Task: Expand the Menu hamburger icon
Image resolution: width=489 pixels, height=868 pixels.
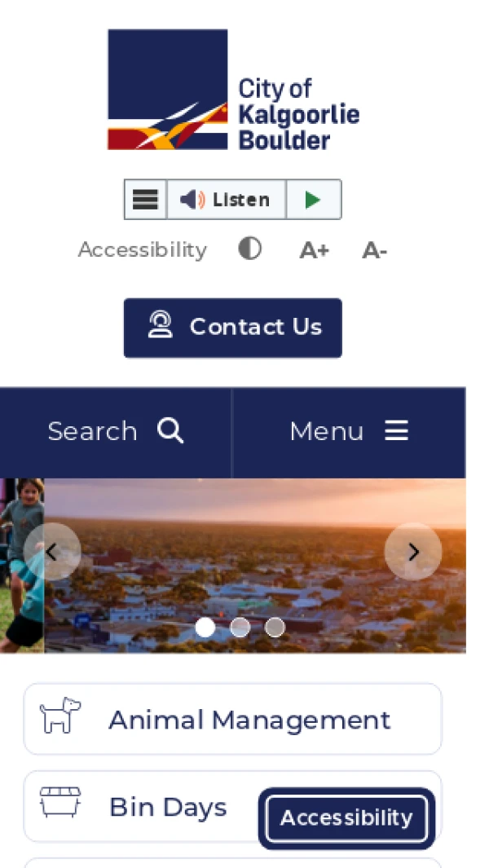Action: coord(397,430)
